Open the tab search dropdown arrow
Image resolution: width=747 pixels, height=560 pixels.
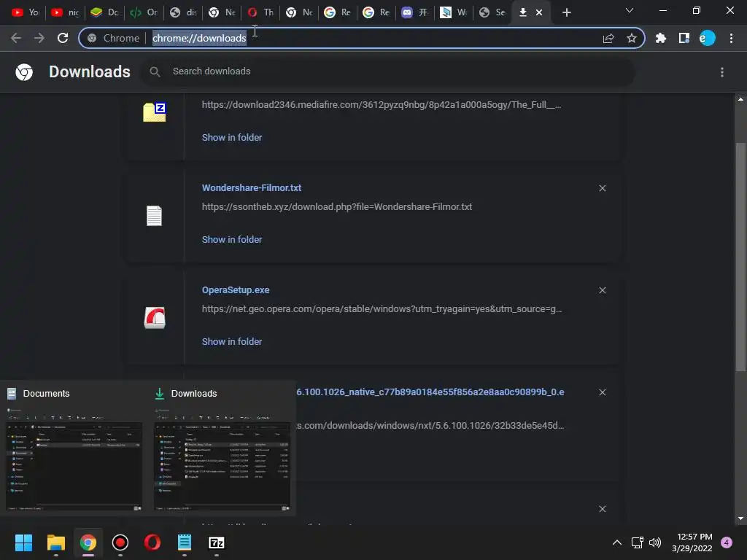pyautogui.click(x=630, y=10)
